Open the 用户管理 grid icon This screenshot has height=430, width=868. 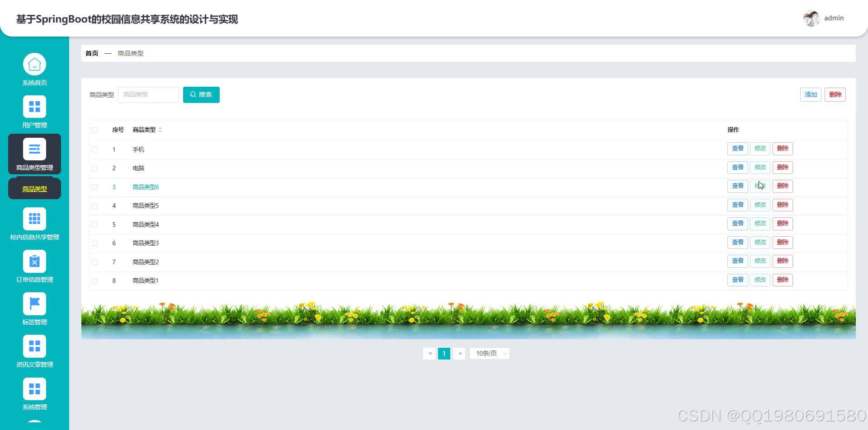(x=34, y=107)
